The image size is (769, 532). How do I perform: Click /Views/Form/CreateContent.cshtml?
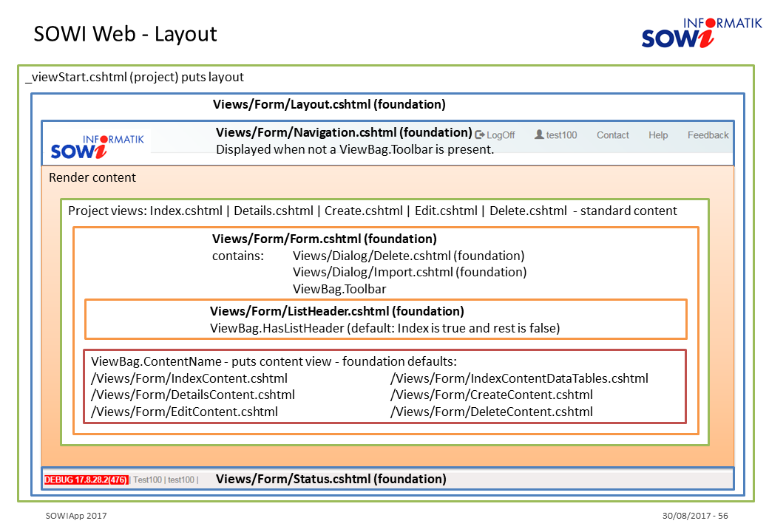pyautogui.click(x=492, y=395)
